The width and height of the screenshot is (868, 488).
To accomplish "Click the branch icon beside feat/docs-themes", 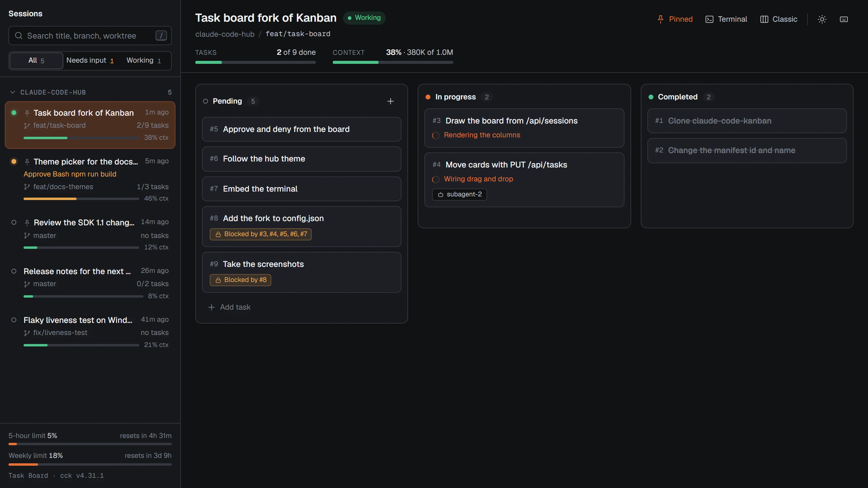I will coord(27,187).
